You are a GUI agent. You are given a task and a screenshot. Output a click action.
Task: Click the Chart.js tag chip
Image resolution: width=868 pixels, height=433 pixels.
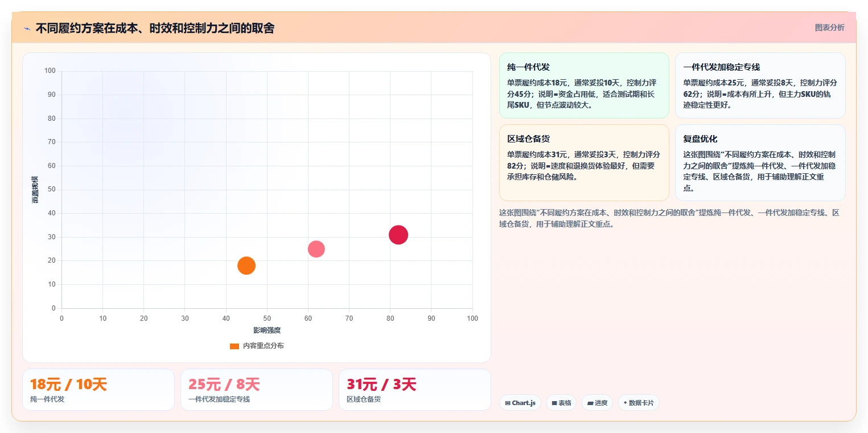[520, 403]
